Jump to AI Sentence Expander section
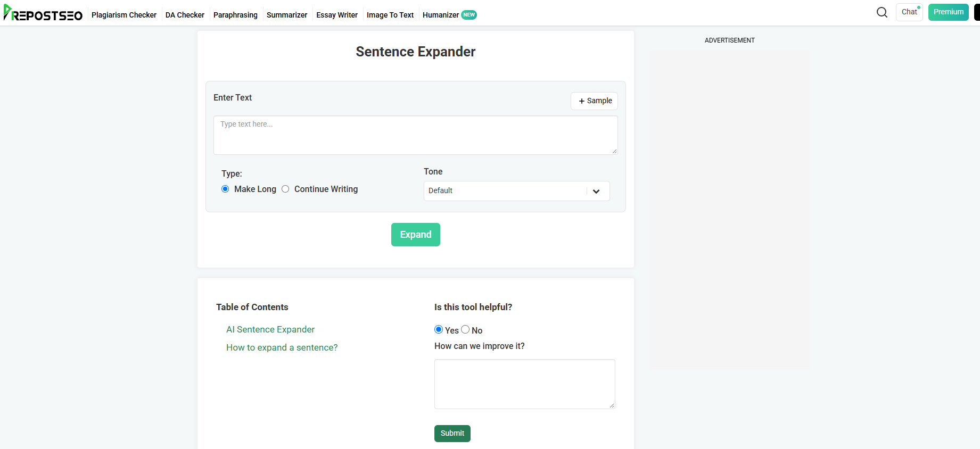The height and width of the screenshot is (449, 980). pyautogui.click(x=270, y=329)
